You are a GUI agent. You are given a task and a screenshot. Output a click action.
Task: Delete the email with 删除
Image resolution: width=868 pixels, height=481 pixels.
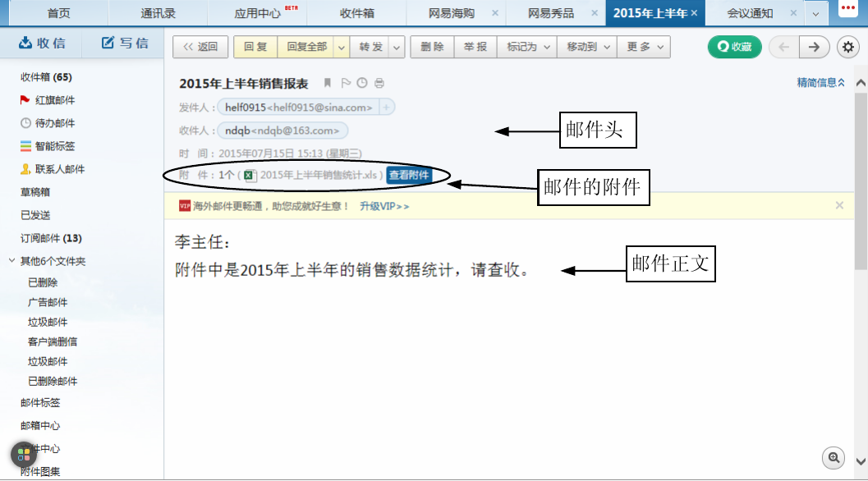tap(432, 47)
